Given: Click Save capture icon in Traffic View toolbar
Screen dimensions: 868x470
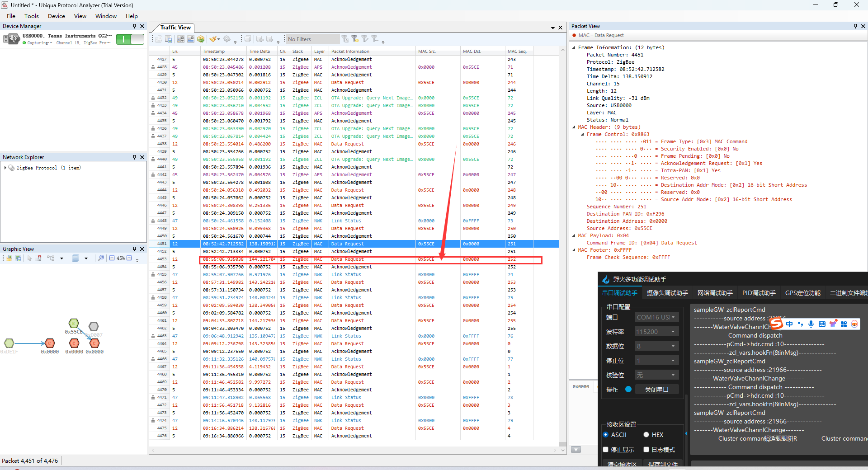Looking at the screenshot, I should pos(169,39).
